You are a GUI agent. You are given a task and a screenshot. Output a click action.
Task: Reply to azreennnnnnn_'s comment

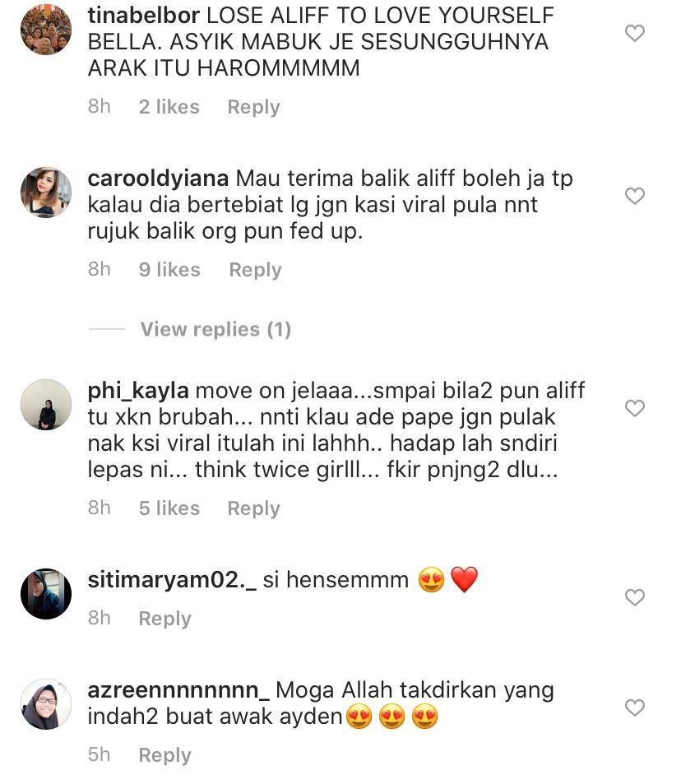(x=165, y=755)
